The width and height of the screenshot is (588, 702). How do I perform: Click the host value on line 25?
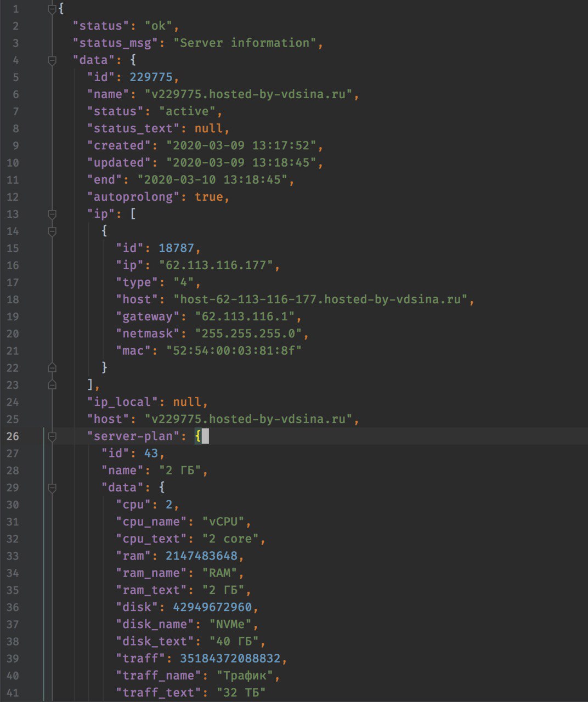[x=248, y=419]
